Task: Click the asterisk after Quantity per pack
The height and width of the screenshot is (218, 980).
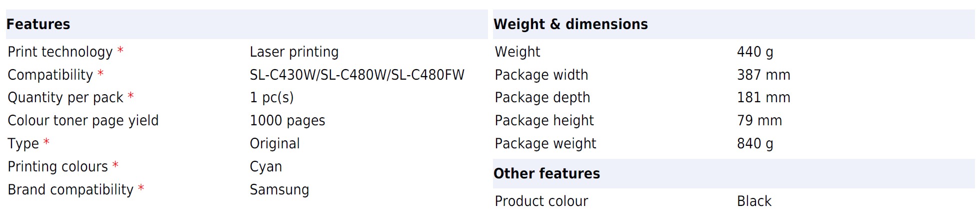Action: [x=130, y=96]
